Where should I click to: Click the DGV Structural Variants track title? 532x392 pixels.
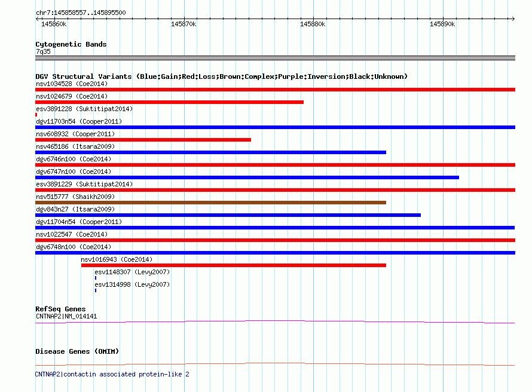point(222,76)
